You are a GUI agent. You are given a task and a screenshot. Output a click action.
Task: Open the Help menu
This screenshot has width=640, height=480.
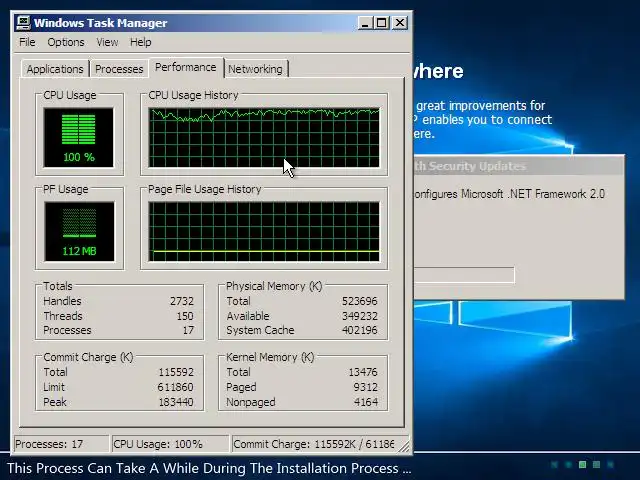coord(141,42)
